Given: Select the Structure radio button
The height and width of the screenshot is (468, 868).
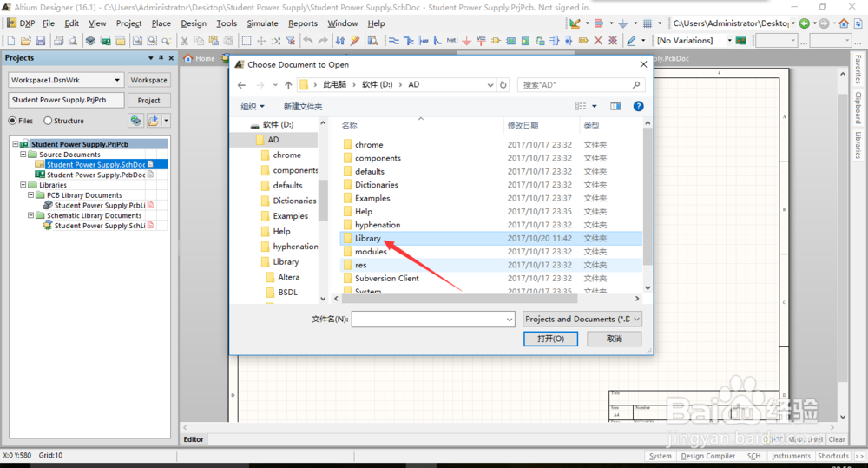Looking at the screenshot, I should pos(48,121).
